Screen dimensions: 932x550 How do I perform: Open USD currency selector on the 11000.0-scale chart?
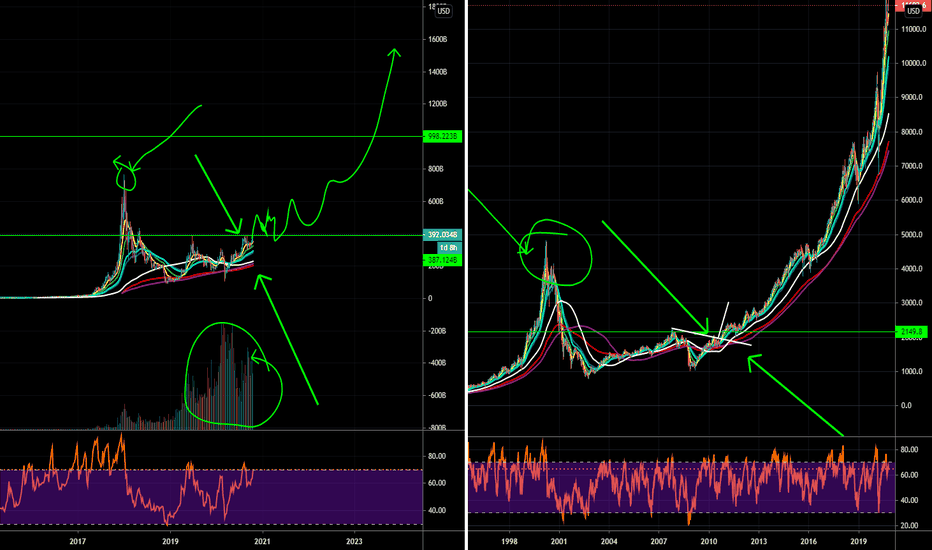click(914, 11)
